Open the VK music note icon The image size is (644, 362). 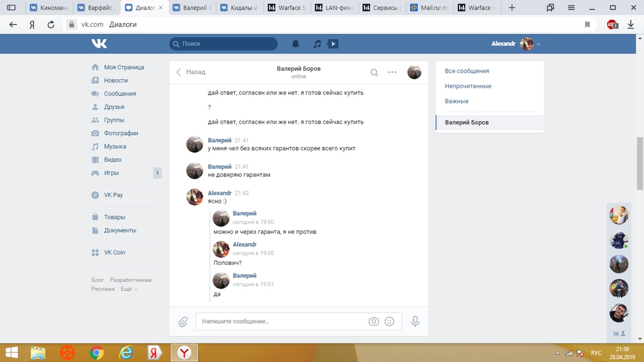[x=317, y=44]
